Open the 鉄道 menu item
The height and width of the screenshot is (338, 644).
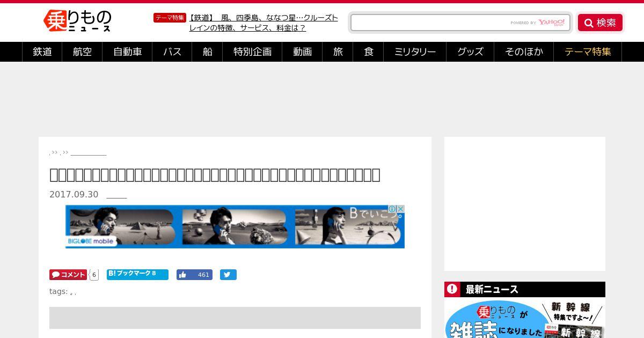click(42, 52)
